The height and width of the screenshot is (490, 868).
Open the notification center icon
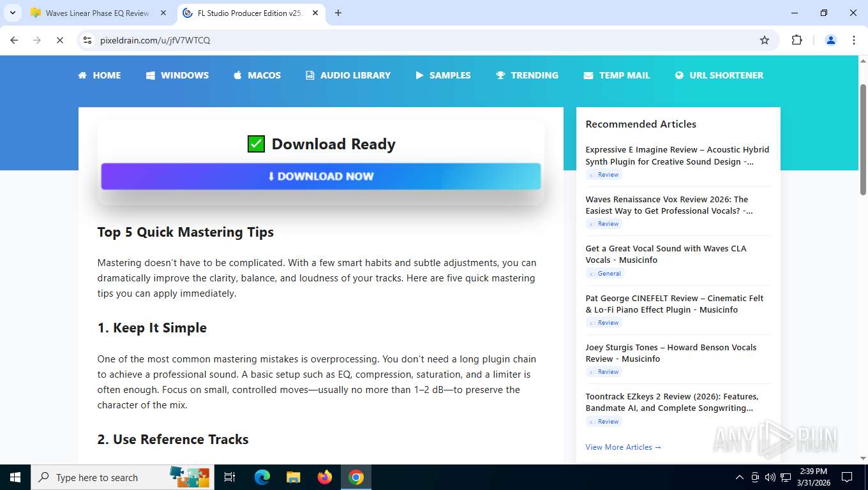coord(847,477)
